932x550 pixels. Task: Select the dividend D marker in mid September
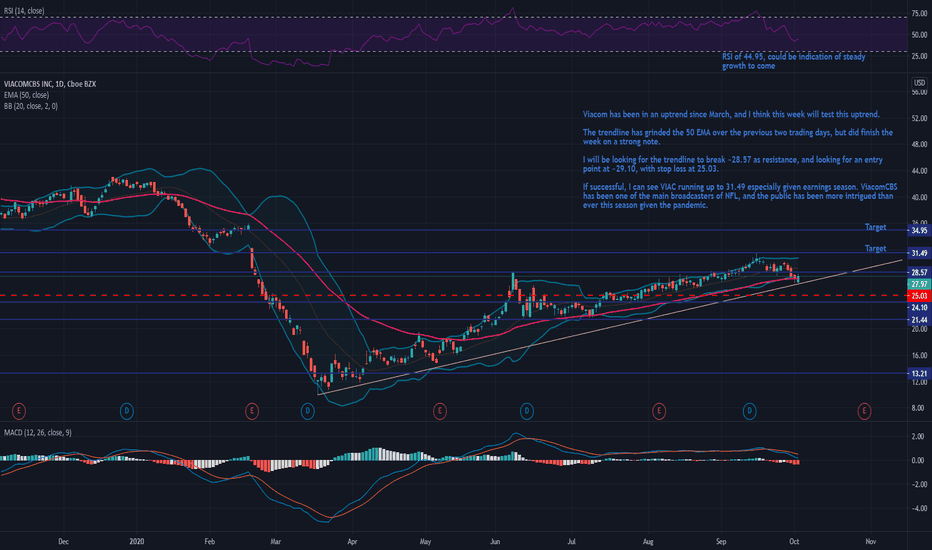click(x=750, y=411)
